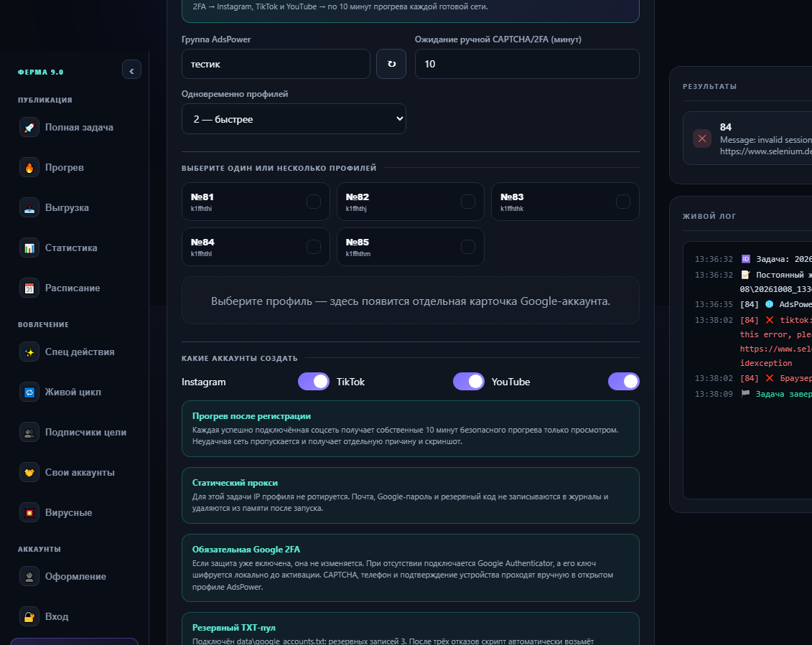This screenshot has width=812, height=645.
Task: Click the 13:38:09 log timestamp
Action: (x=714, y=394)
